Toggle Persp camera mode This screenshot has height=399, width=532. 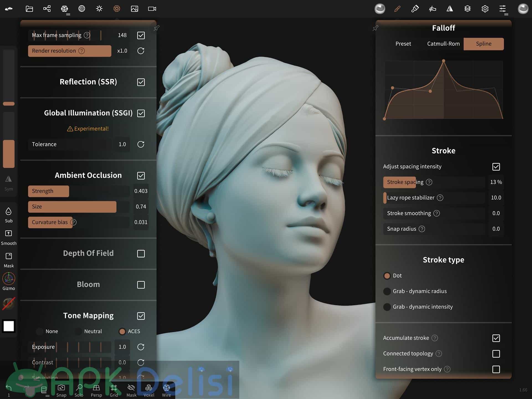point(96,390)
